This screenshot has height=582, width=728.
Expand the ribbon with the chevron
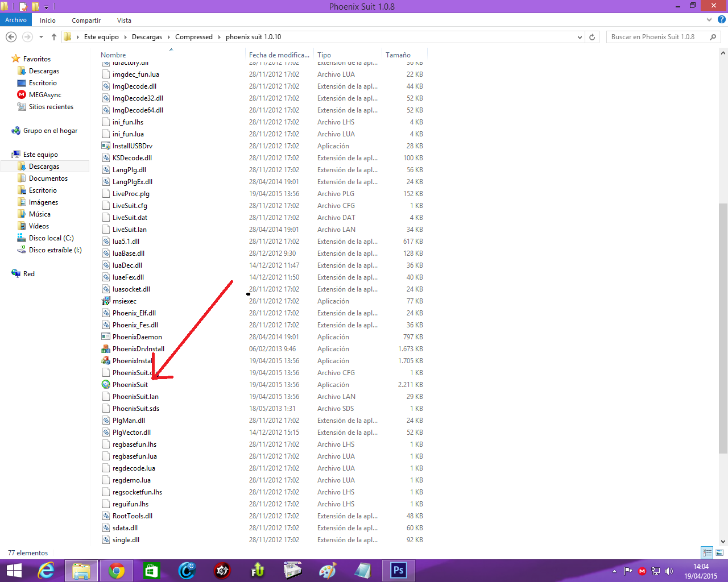click(709, 20)
